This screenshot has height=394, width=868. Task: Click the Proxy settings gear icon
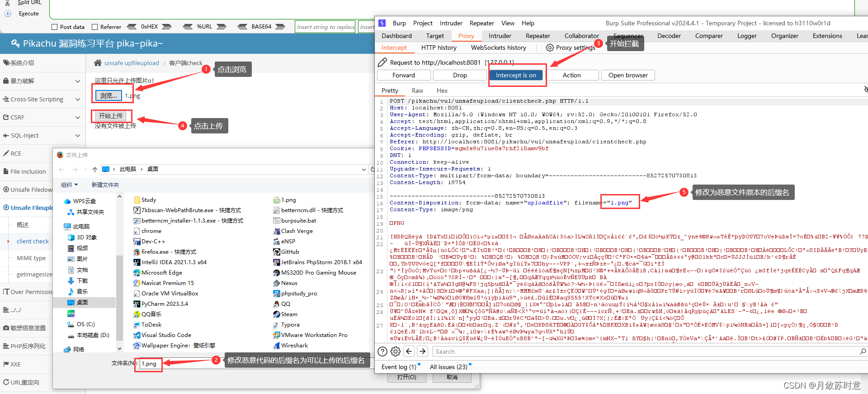tap(550, 47)
